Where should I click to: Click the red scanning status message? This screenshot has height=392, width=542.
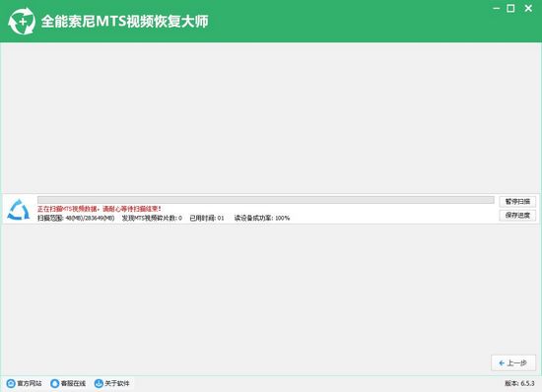[x=100, y=209]
